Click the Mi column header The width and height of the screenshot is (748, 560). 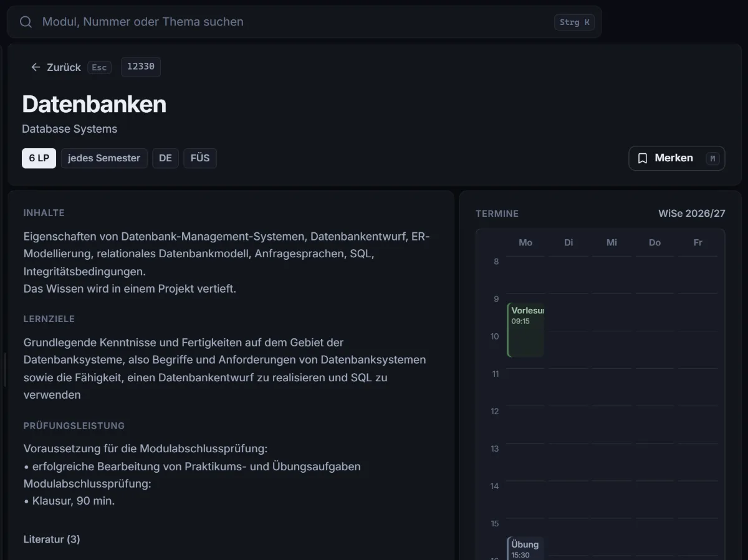(x=611, y=242)
